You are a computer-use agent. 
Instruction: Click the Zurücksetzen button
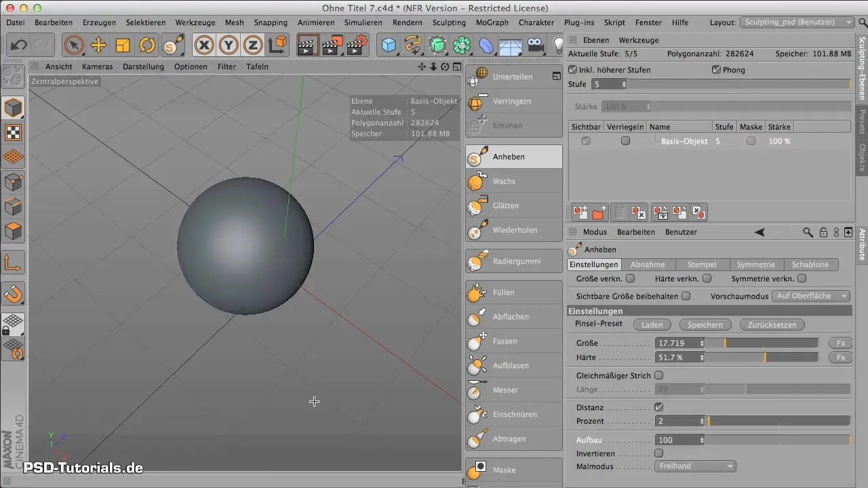(772, 325)
